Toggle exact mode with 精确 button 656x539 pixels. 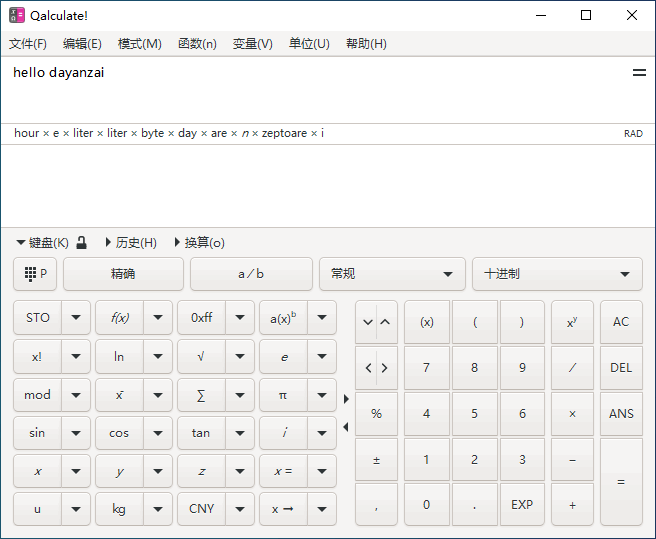pyautogui.click(x=123, y=274)
